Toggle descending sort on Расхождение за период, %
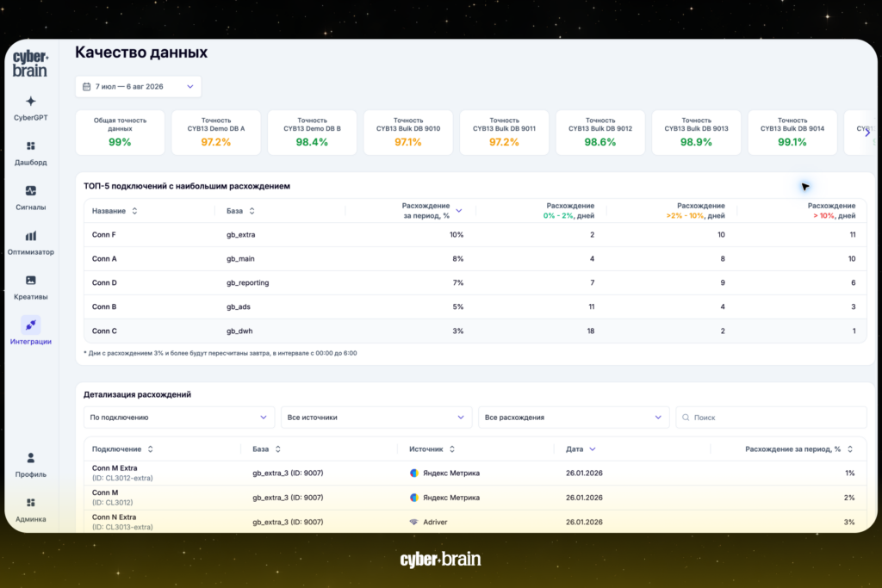This screenshot has width=882, height=588. click(459, 211)
